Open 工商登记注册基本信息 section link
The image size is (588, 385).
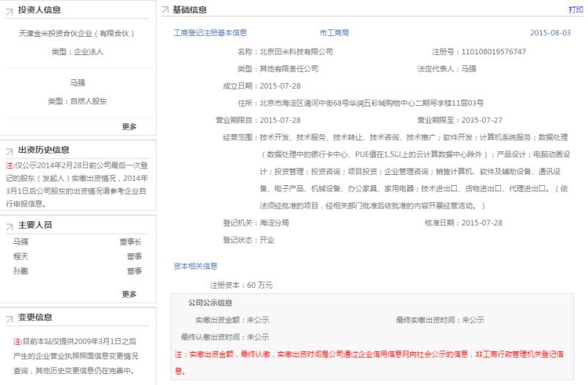click(210, 32)
